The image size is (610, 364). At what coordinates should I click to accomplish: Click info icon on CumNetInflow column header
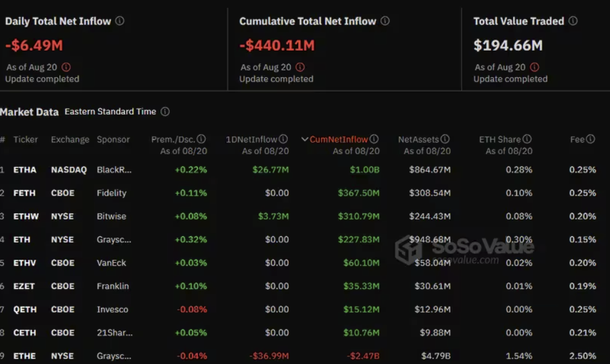[374, 139]
